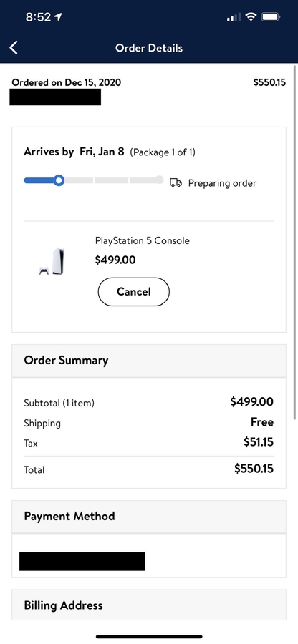Tap the Tax $51.15 row
This screenshot has height=644, width=298.
(x=149, y=443)
